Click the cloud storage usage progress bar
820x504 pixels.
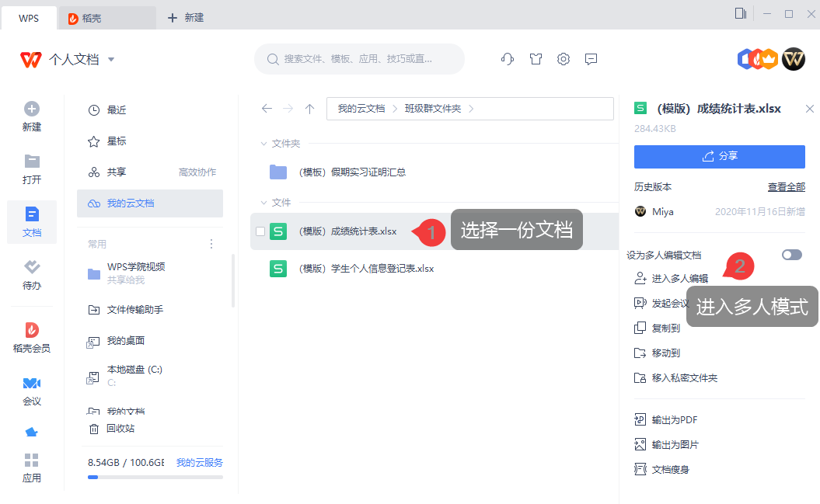coord(154,477)
